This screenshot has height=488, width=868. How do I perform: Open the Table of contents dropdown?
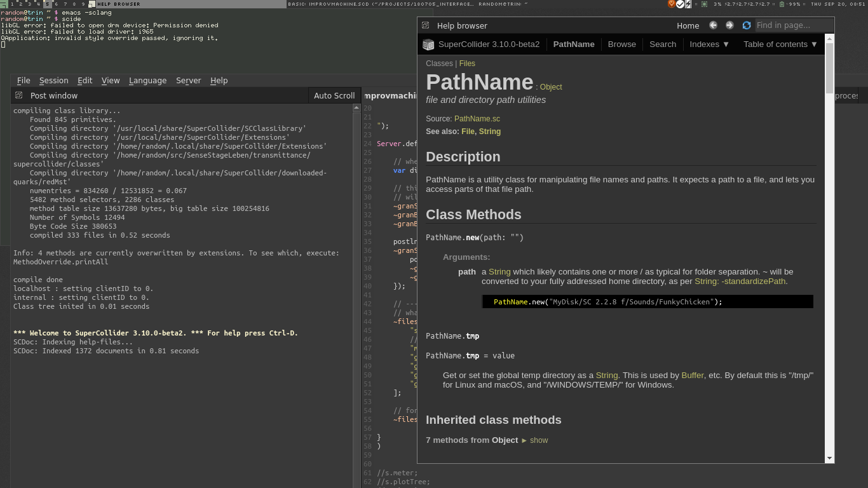(x=780, y=44)
